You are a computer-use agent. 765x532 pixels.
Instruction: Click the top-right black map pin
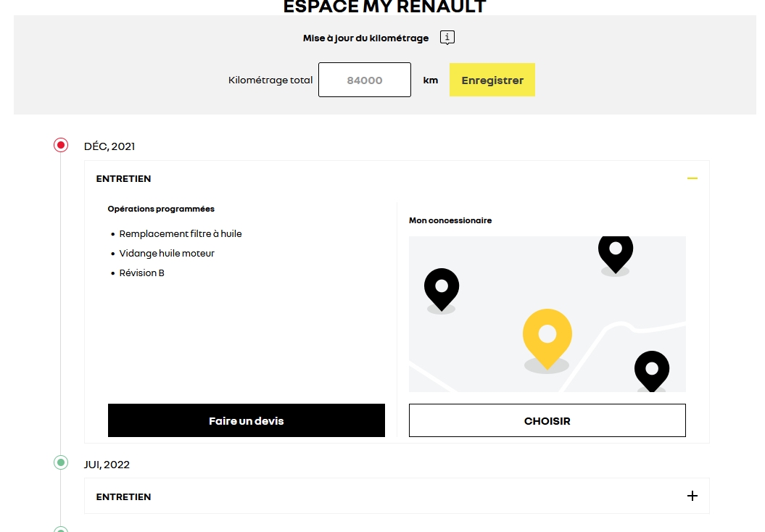coord(615,251)
